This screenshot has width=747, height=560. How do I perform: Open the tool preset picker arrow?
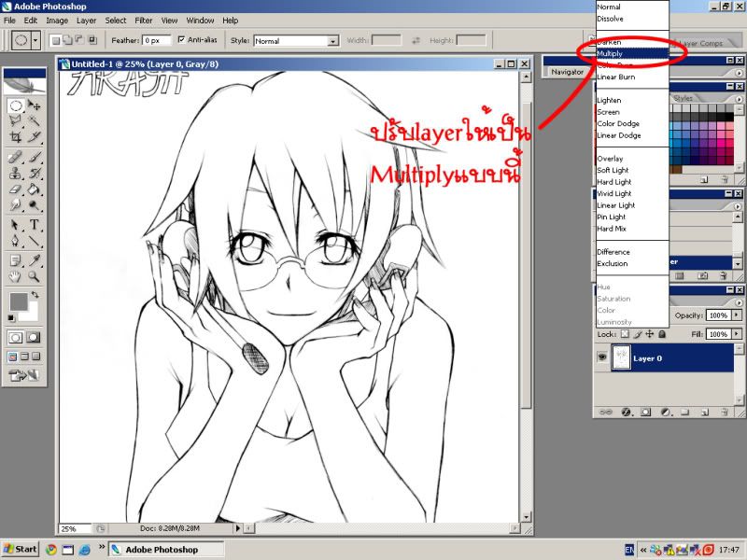[x=35, y=40]
